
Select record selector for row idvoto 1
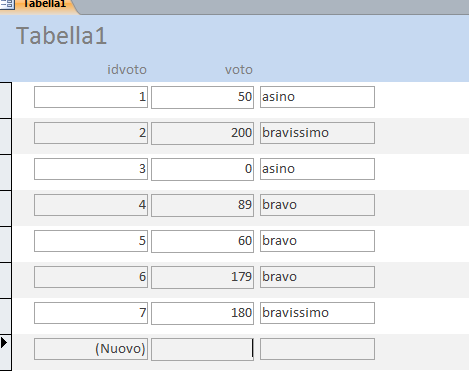point(6,100)
